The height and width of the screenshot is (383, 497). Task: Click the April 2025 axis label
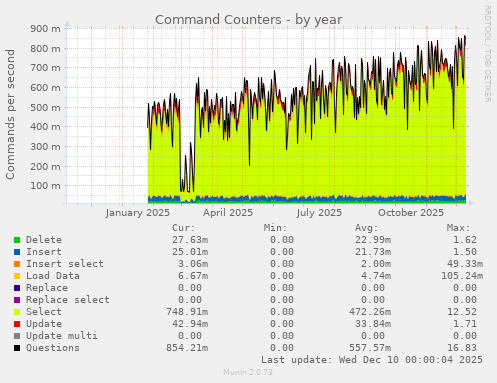[228, 213]
